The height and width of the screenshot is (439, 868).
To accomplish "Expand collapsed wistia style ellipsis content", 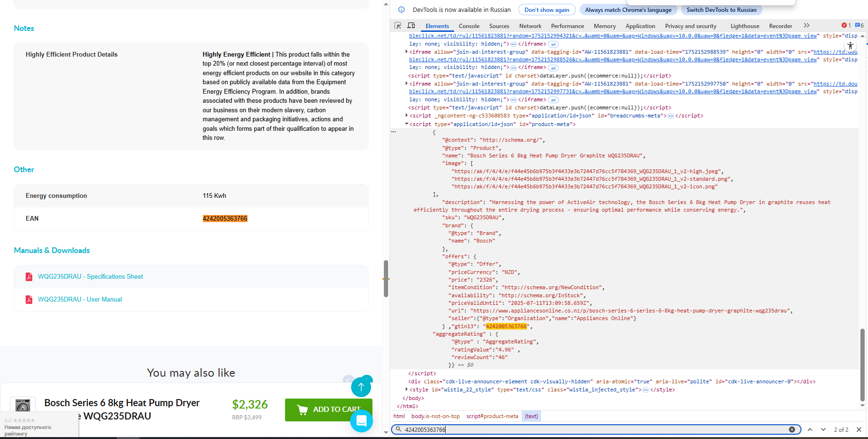I will (x=645, y=390).
